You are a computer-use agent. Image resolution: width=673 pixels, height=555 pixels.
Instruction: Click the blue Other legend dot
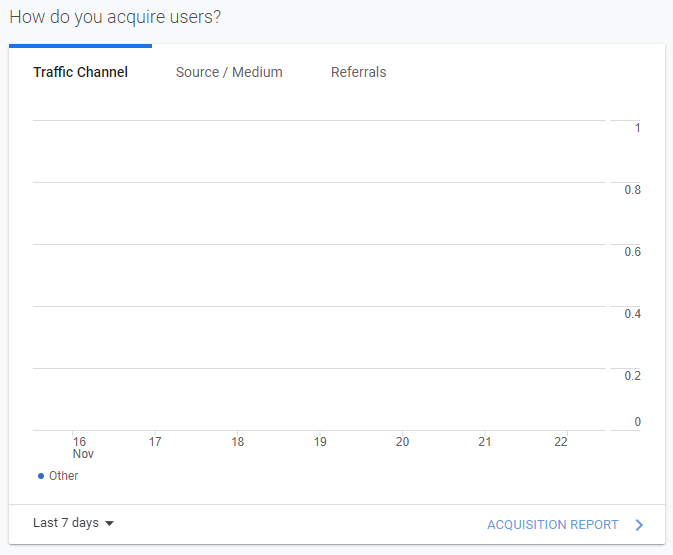pyautogui.click(x=41, y=476)
